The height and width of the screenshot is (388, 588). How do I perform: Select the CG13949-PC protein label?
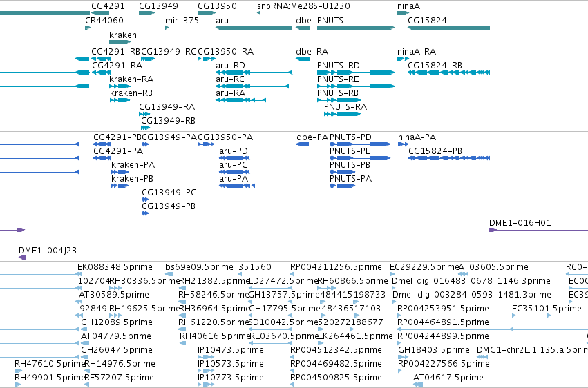169,193
